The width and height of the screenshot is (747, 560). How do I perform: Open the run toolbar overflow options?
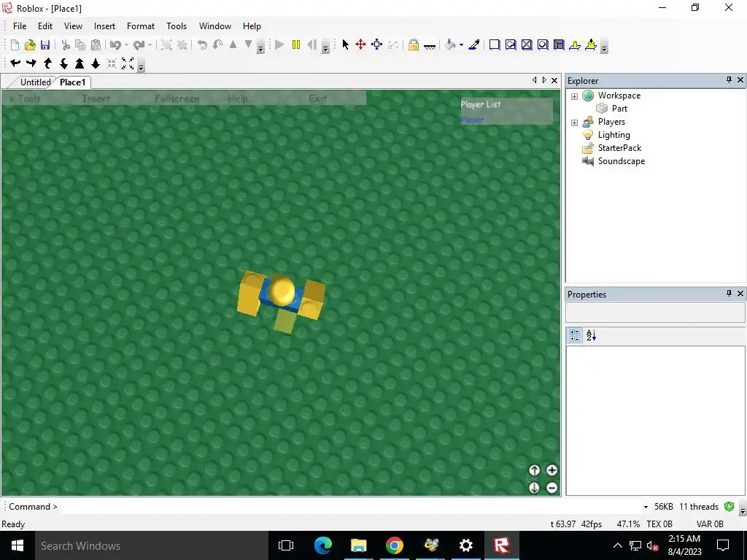click(x=325, y=47)
